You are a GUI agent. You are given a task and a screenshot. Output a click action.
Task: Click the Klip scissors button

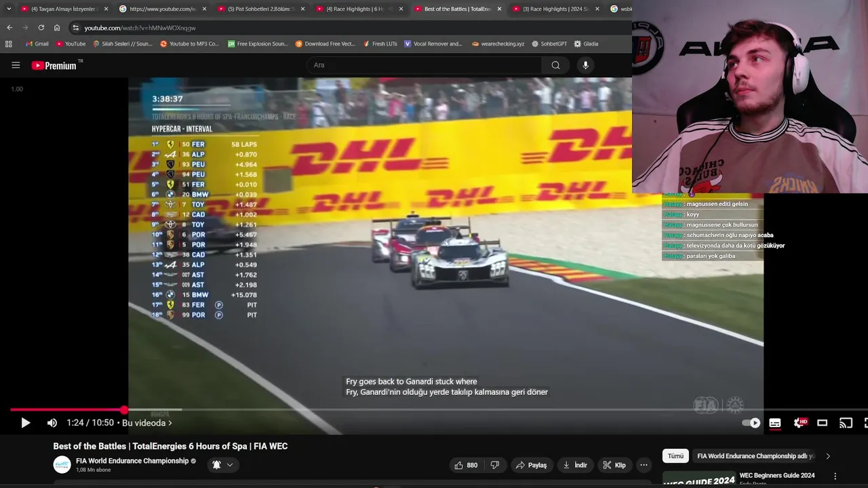coord(614,465)
